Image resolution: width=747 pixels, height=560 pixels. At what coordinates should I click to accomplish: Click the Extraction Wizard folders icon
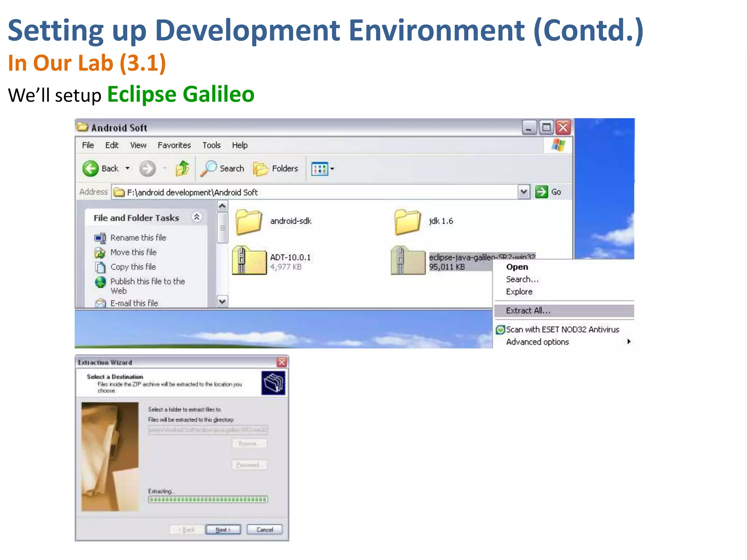point(274,383)
